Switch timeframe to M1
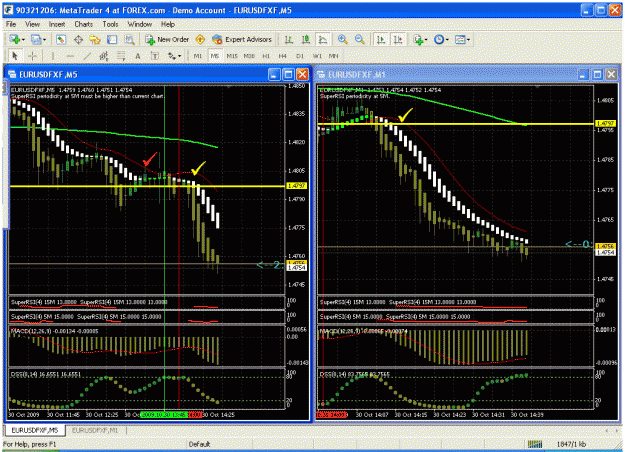The height and width of the screenshot is (452, 625). click(x=198, y=56)
